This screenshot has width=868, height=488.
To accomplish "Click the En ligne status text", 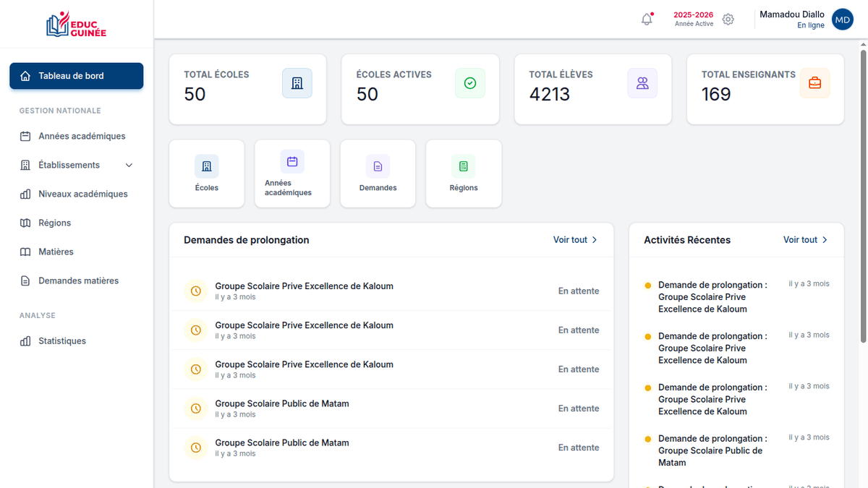I will pos(811,25).
